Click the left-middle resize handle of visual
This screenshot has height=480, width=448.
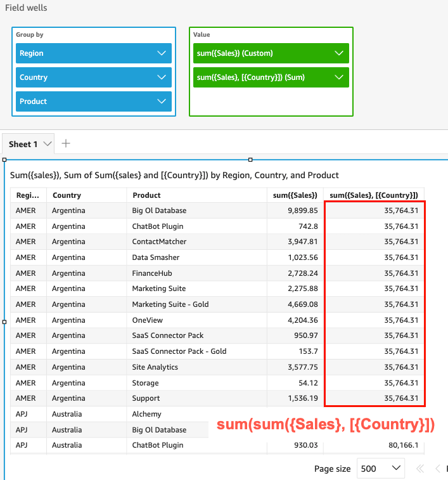click(4, 321)
